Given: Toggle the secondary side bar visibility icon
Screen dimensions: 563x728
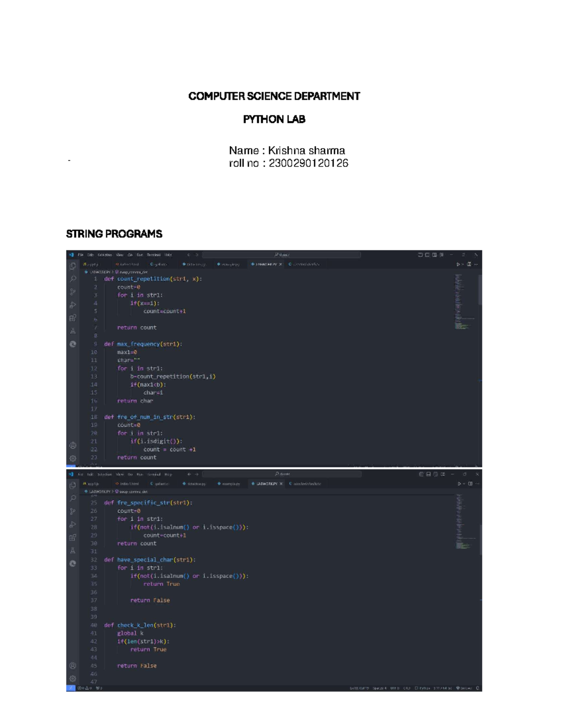Looking at the screenshot, I should coord(434,255).
